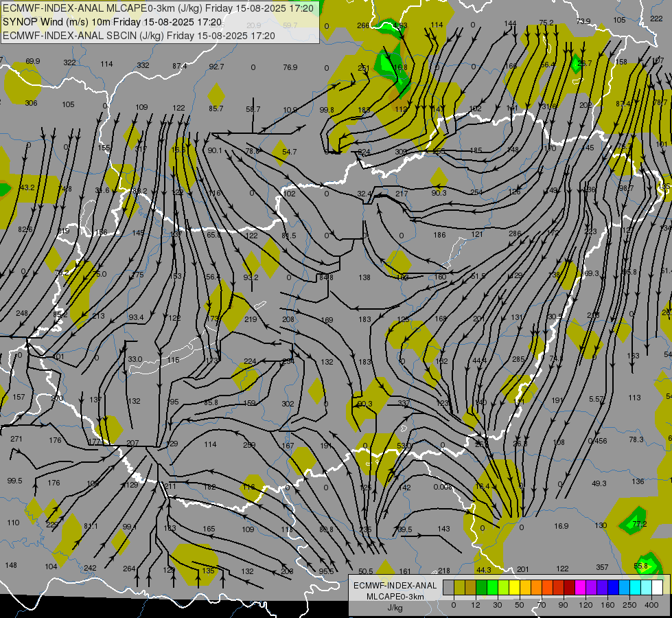Click the map value 357

coord(602,567)
